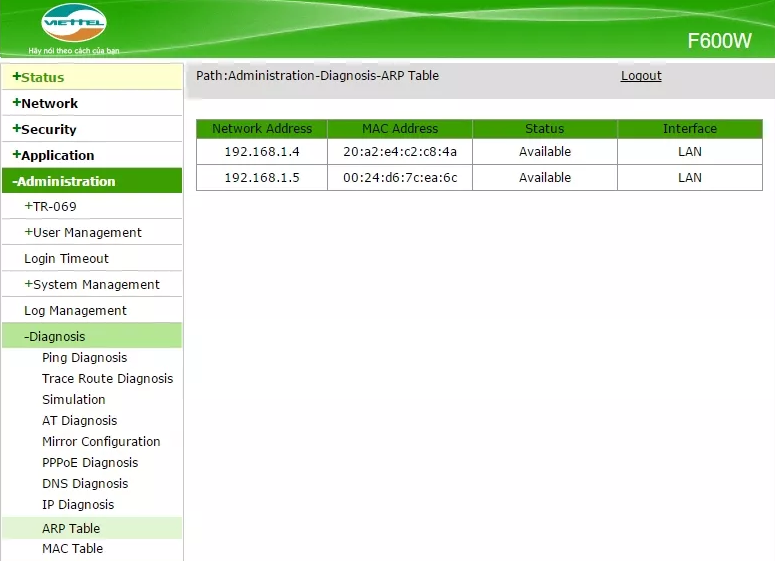Viewport: 775px width, 563px height.
Task: Open Trace Route Diagnosis page
Action: (108, 379)
